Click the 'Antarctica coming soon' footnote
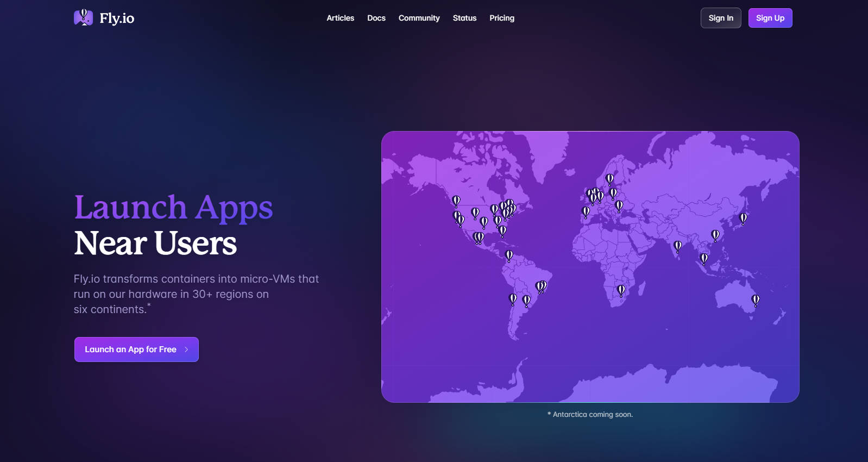The width and height of the screenshot is (868, 462). click(x=590, y=414)
